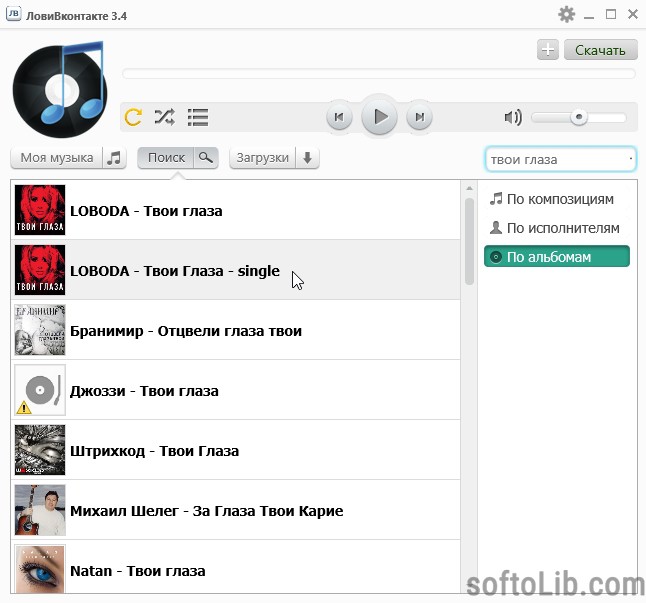Screen dimensions: 646x603
Task: Select the По альбомам filter
Action: tap(557, 257)
